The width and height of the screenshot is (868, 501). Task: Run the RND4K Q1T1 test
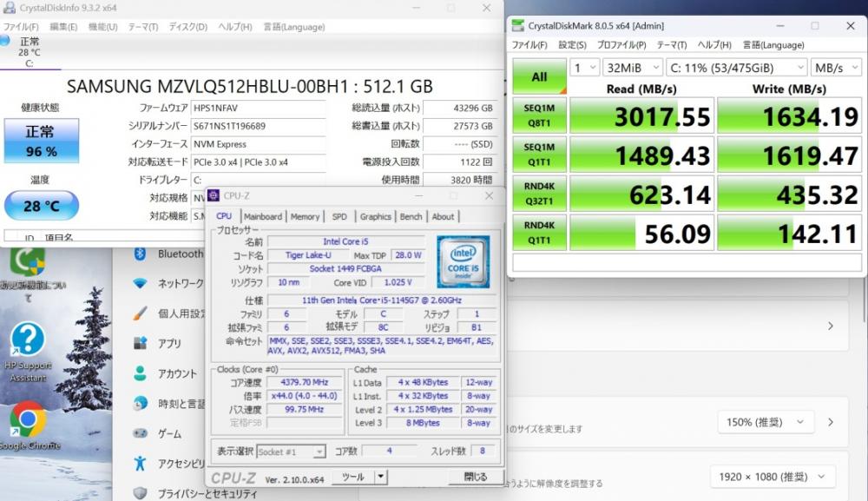pyautogui.click(x=539, y=233)
